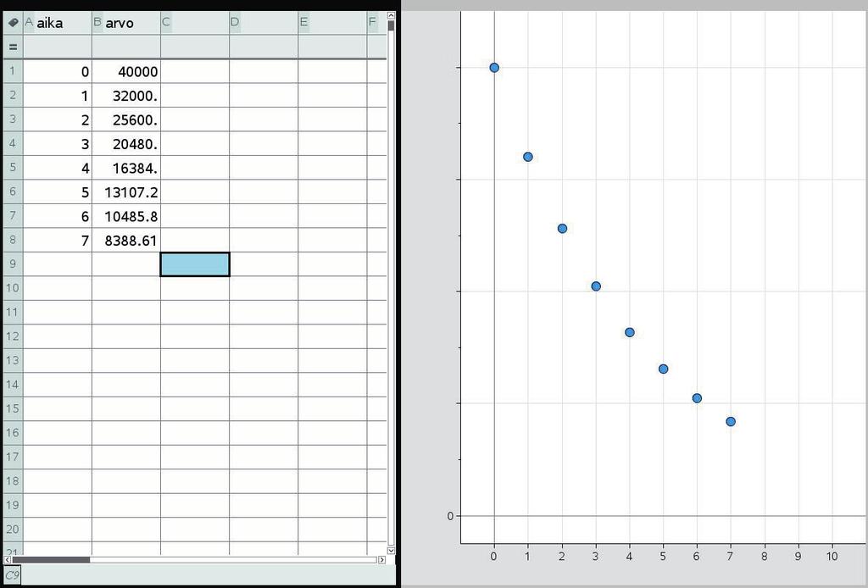Screen dimensions: 868x588
Task: Select row header 1
Action: pyautogui.click(x=13, y=71)
